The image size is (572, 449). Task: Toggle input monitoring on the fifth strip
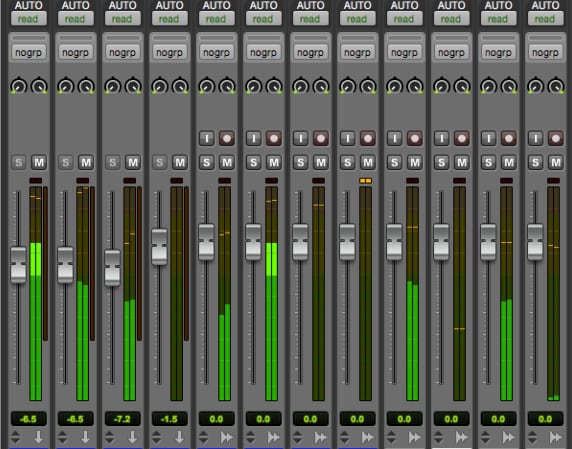[207, 139]
